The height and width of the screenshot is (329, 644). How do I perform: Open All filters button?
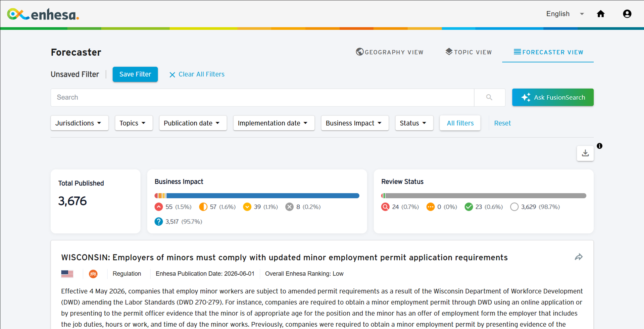(x=460, y=123)
